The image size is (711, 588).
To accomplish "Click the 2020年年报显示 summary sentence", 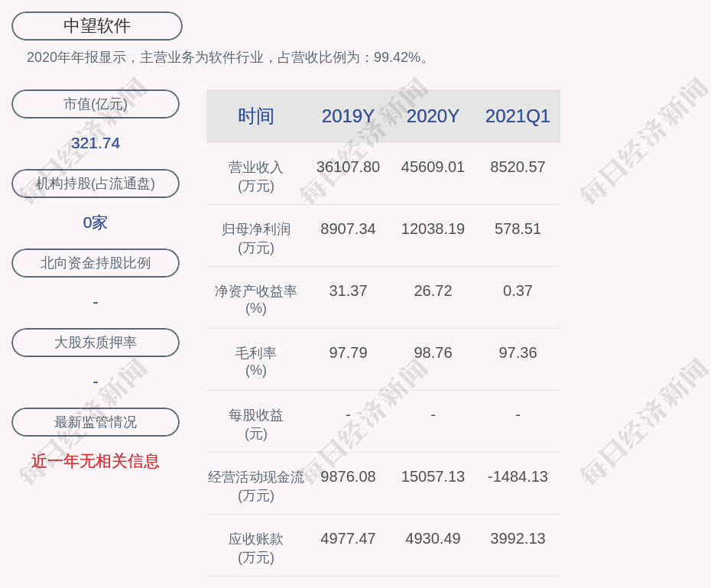I will point(227,57).
